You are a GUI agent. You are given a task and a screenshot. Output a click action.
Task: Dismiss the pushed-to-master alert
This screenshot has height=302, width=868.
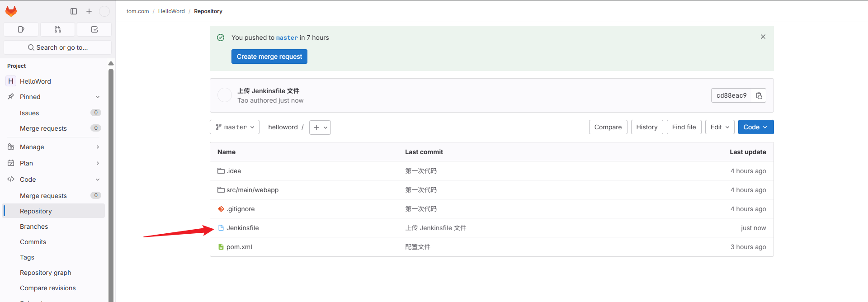click(763, 37)
